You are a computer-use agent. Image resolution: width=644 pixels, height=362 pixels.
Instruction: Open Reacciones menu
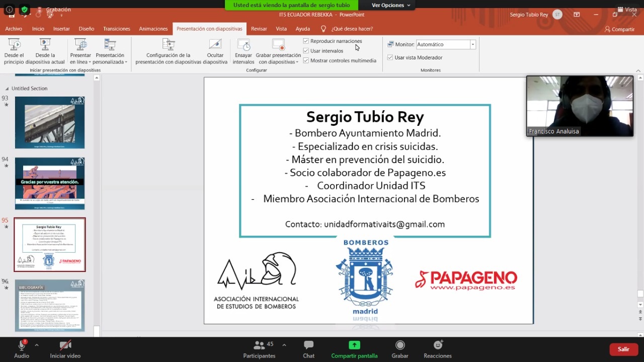(x=438, y=349)
